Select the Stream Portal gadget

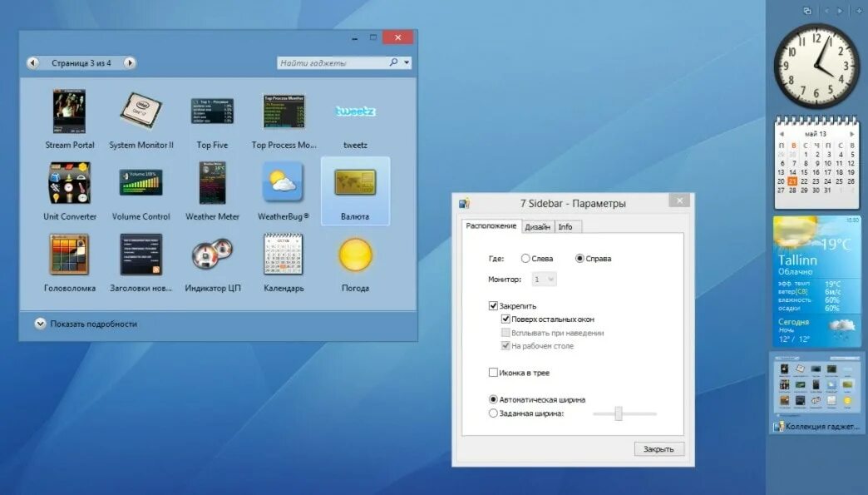(x=70, y=118)
